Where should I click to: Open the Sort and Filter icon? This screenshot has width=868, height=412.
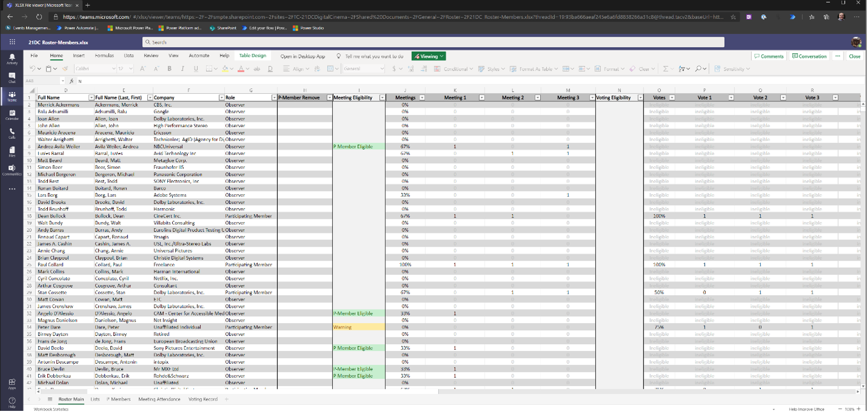tap(682, 69)
